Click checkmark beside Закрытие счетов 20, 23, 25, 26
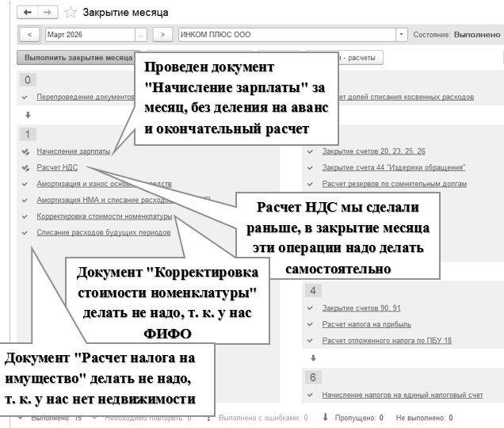The image size is (504, 428). point(310,151)
